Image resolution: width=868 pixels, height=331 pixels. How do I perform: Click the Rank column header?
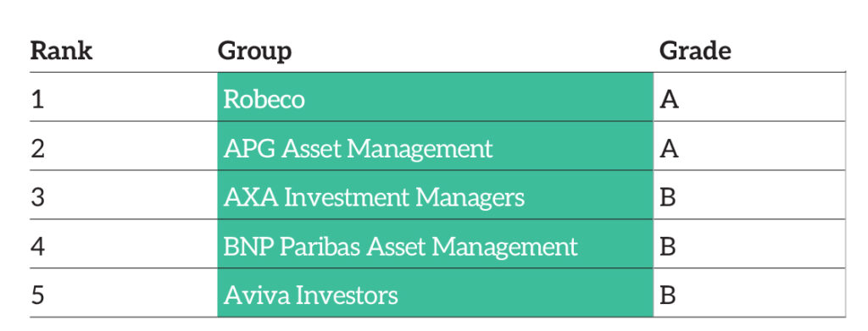(x=61, y=51)
